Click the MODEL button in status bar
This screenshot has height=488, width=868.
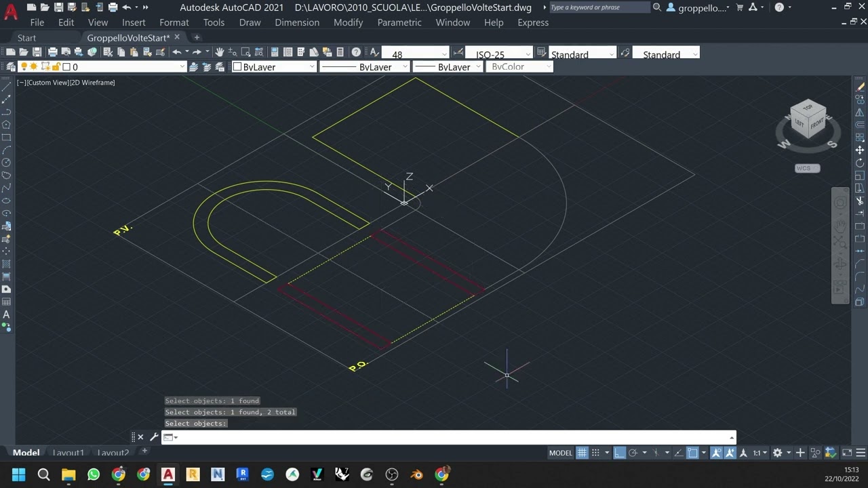click(x=560, y=453)
